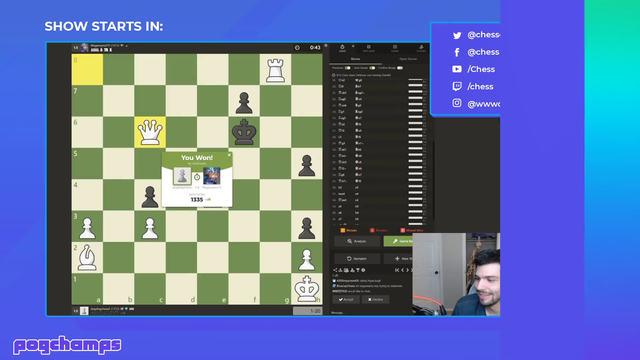Toggle the third (off) switch under Moves
Image resolution: width=640 pixels, height=360 pixels.
click(x=400, y=68)
